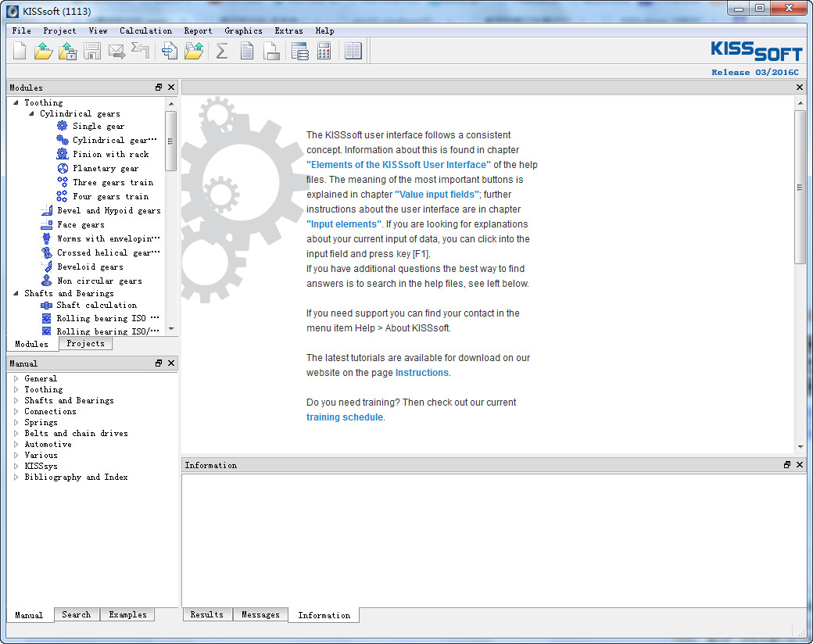Image resolution: width=813 pixels, height=644 pixels.
Task: Click the help content vertical scrollbar thumb
Action: pos(800,188)
